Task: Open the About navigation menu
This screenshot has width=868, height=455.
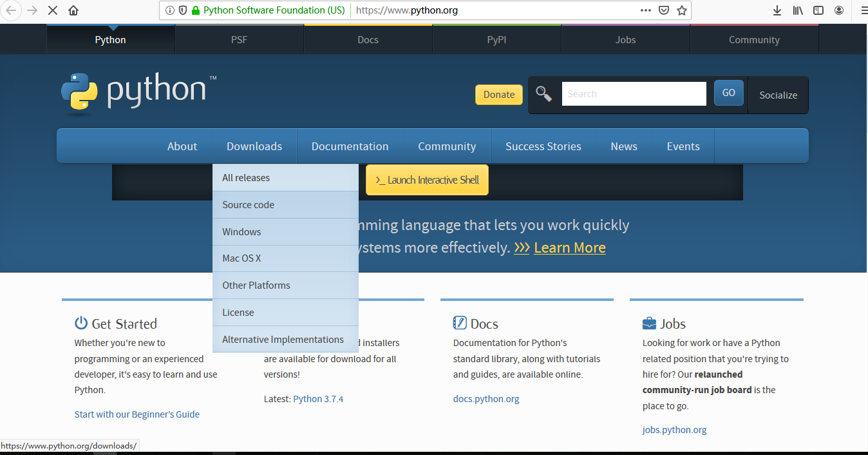Action: (x=182, y=146)
